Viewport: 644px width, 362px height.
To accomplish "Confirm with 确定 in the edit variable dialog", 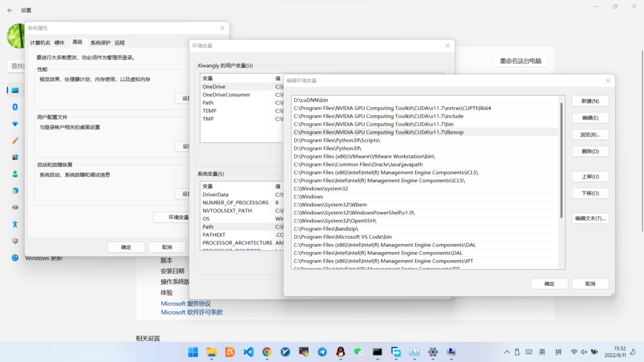I will tap(550, 283).
